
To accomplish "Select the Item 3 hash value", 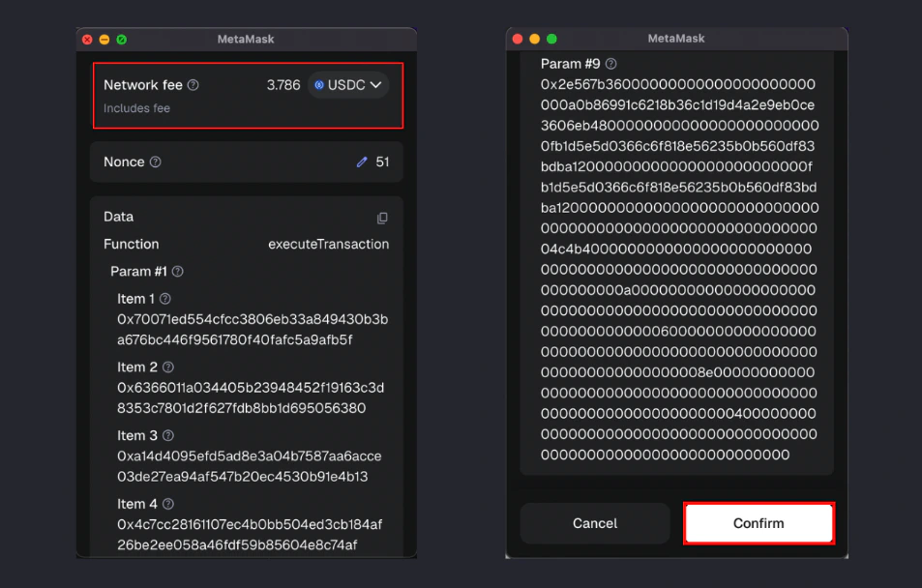I will (x=250, y=466).
